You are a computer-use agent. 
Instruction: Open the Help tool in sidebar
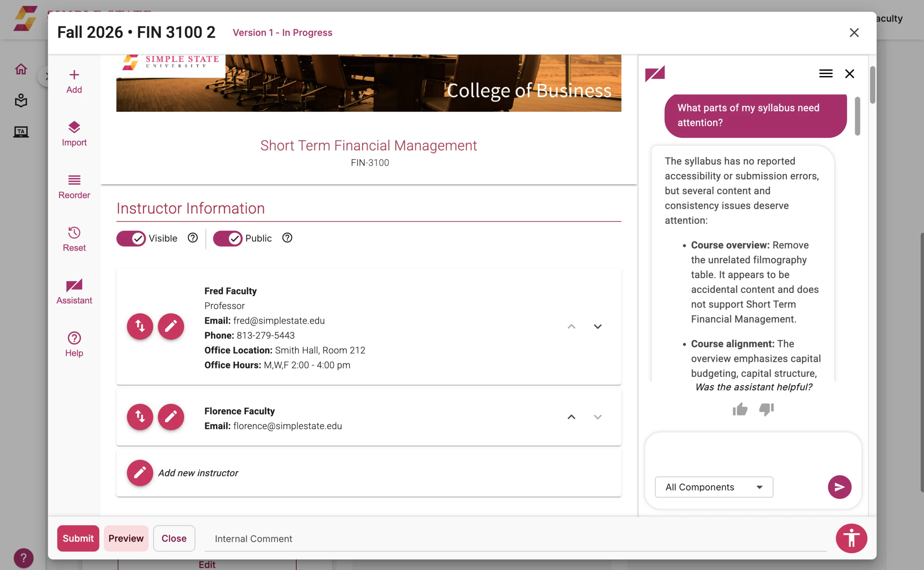point(74,345)
